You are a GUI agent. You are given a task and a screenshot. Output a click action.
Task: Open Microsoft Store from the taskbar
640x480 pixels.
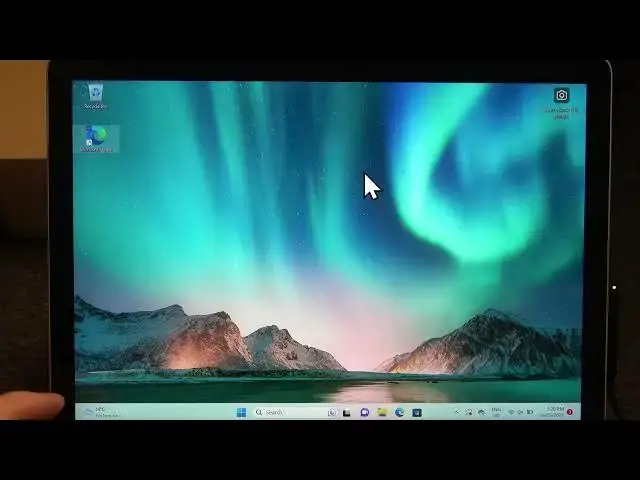[417, 413]
